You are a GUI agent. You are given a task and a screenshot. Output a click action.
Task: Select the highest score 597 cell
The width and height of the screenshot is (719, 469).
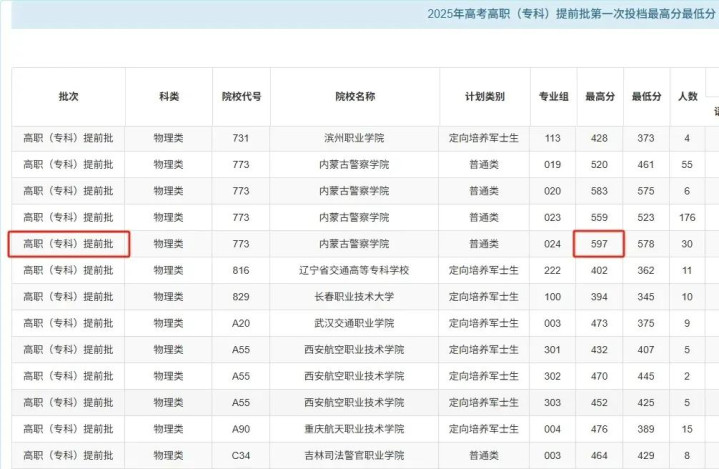tap(599, 244)
